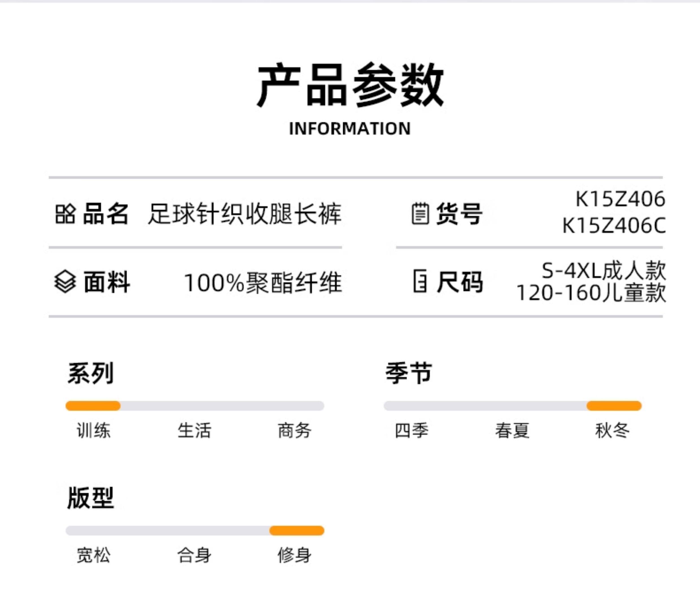This screenshot has height=593, width=700.
Task: Click the orange segment of 季节 bar
Action: pyautogui.click(x=614, y=406)
